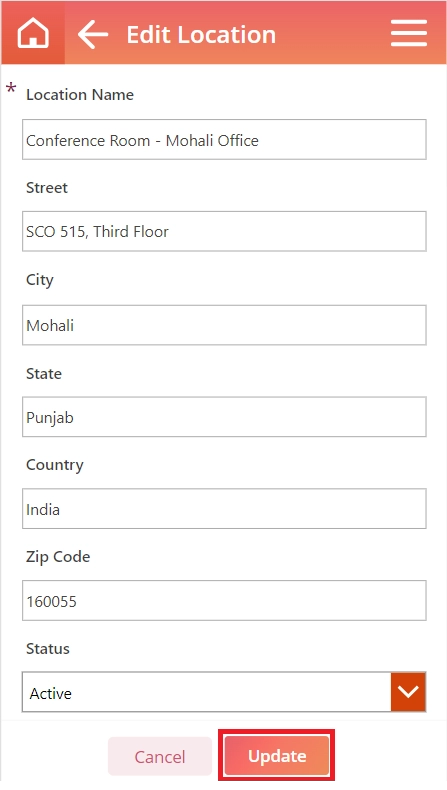
Task: Open the hamburger menu
Action: pos(409,34)
